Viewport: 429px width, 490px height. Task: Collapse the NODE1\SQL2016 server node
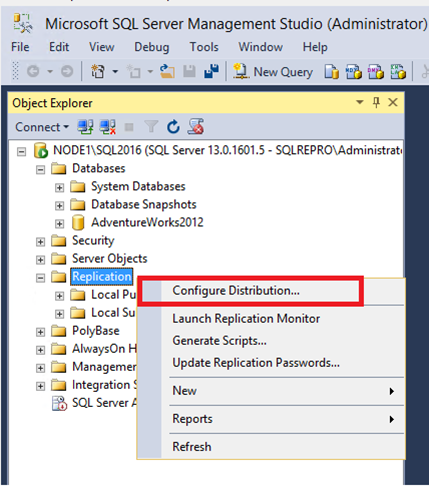point(21,152)
